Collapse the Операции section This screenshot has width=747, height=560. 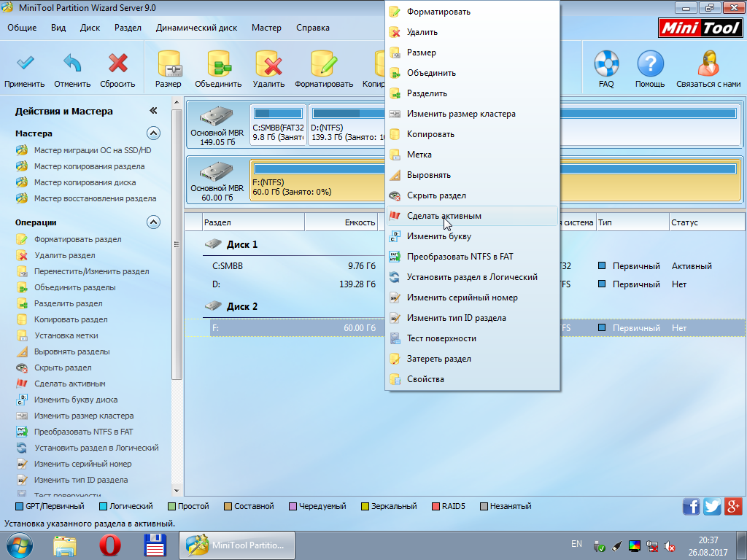[x=153, y=222]
